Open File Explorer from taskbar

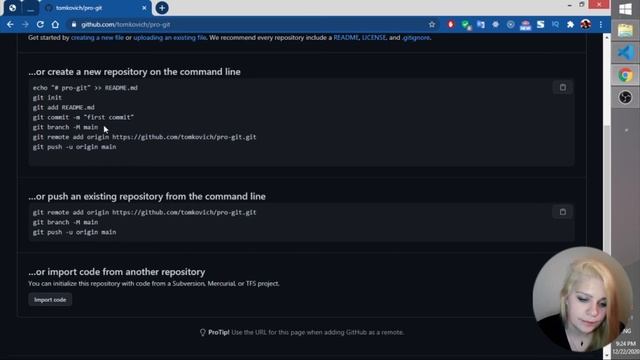(x=625, y=31)
